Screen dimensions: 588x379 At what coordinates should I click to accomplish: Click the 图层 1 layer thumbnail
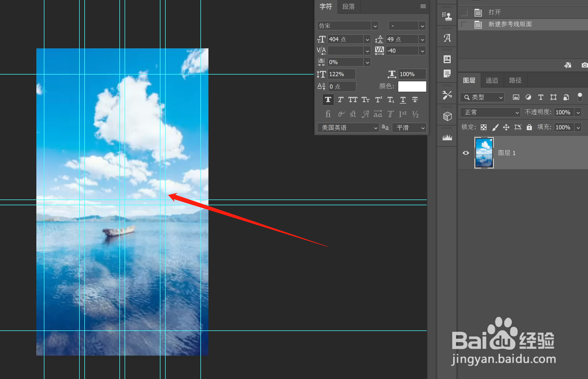[484, 153]
